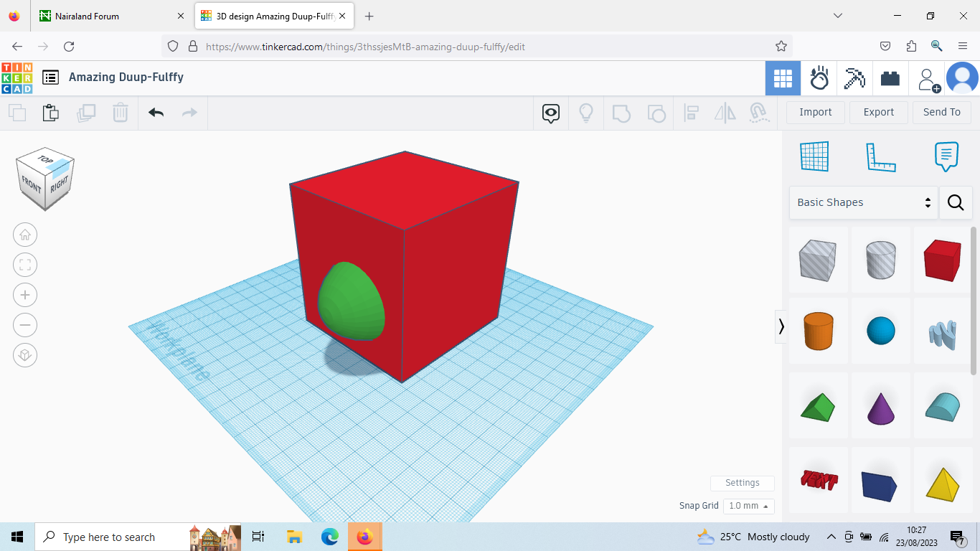Change the Snap Grid value dropdown
The width and height of the screenshot is (980, 551).
pos(748,506)
